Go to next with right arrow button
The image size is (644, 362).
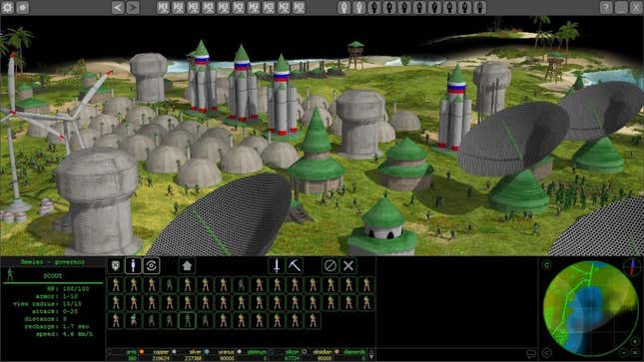tap(133, 7)
